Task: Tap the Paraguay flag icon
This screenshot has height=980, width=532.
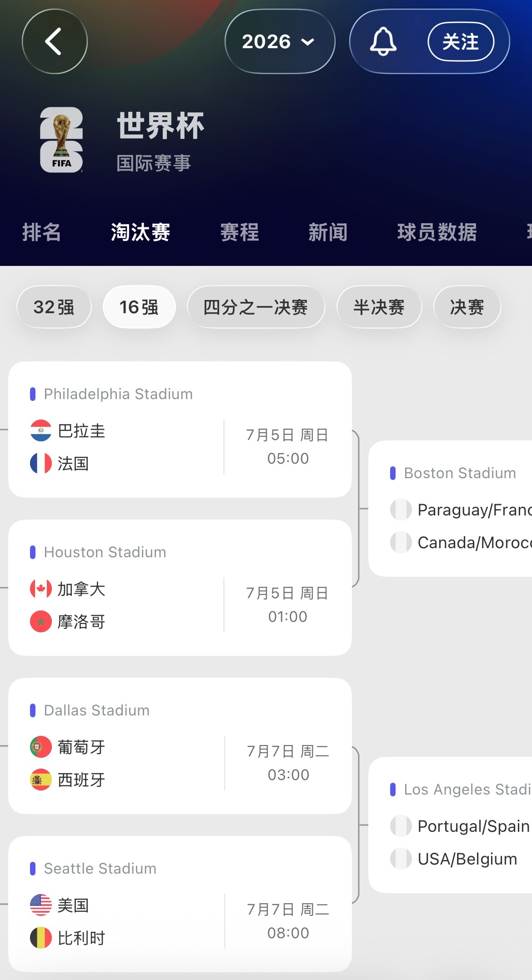Action: [x=41, y=430]
